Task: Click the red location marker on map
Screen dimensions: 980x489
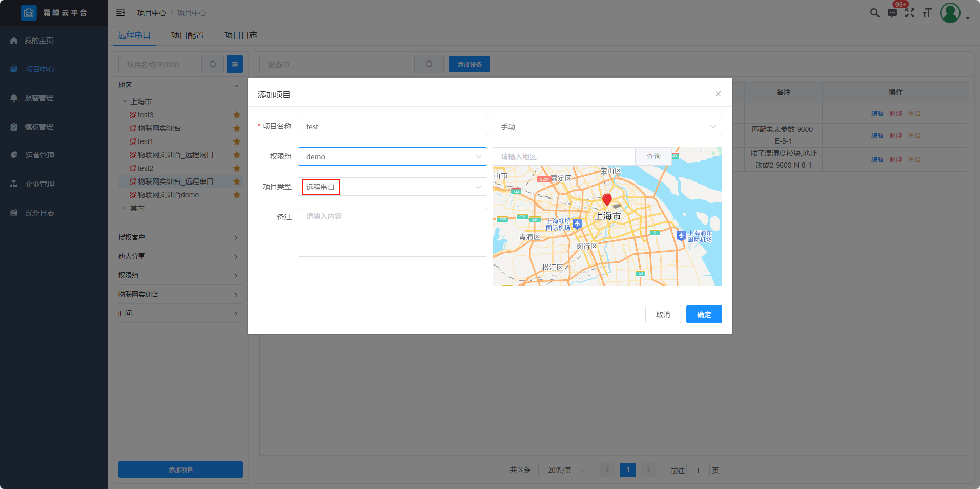Action: [607, 199]
